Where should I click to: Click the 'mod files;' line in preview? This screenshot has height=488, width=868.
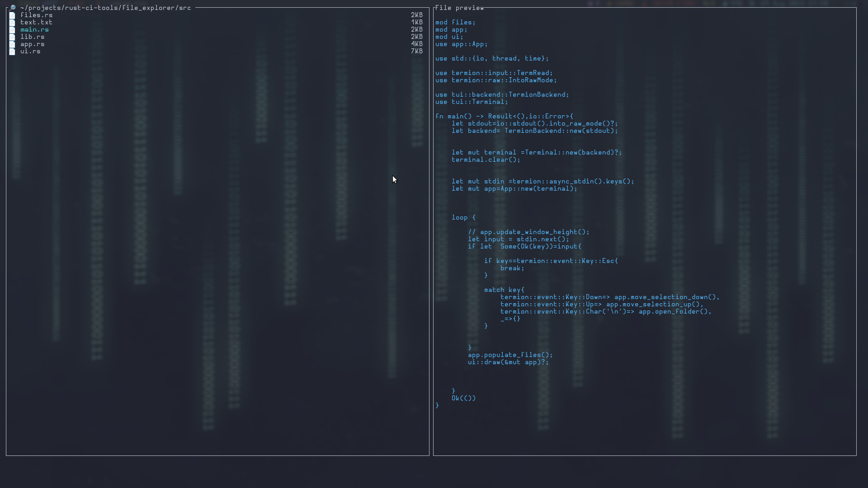coord(455,22)
